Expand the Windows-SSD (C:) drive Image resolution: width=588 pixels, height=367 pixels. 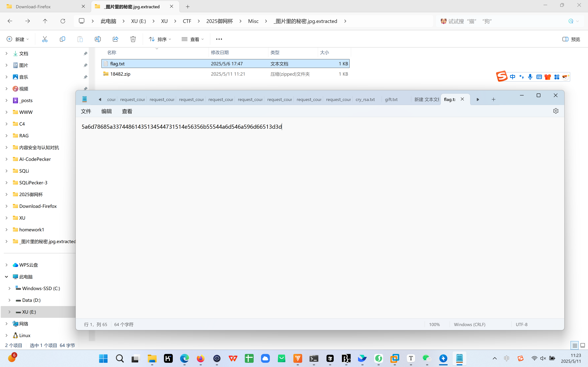[x=10, y=288]
